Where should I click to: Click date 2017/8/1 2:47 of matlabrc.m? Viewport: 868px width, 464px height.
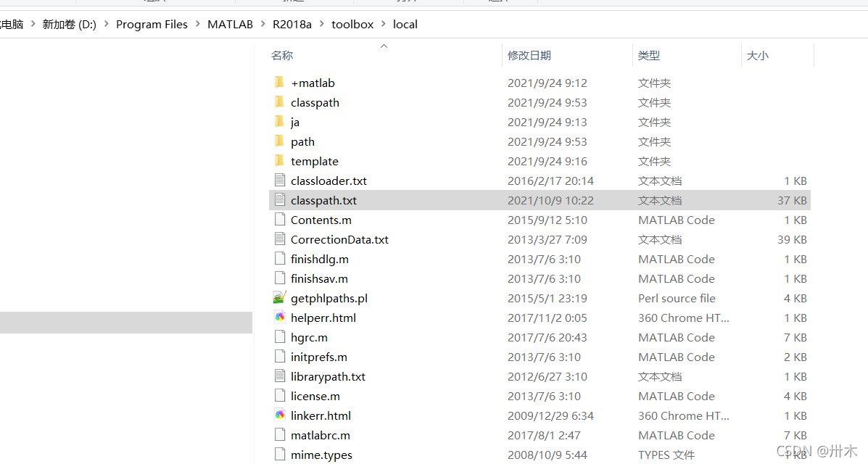[543, 435]
